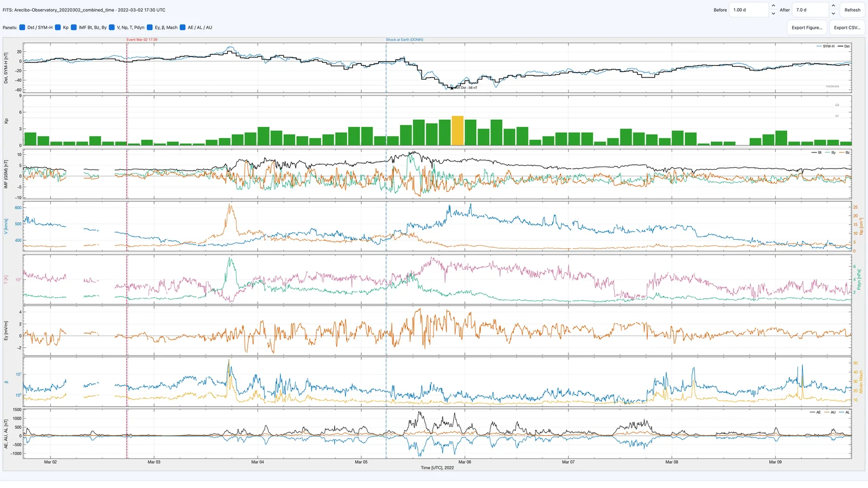Click the Bz legend entry in IMF panel
This screenshot has width=868, height=488.
844,152
